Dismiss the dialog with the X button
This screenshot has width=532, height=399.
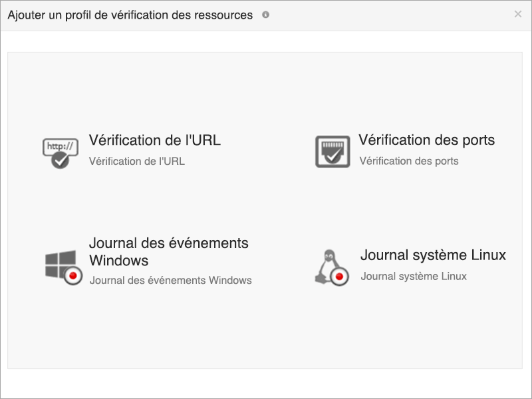coord(518,14)
